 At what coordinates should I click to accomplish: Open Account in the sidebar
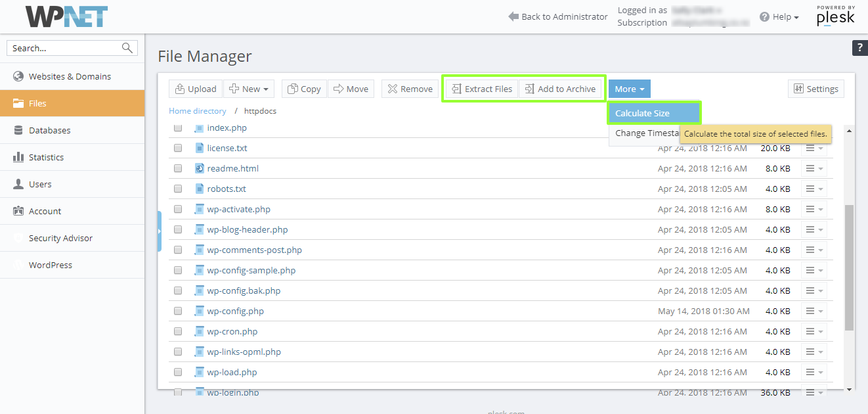point(72,211)
